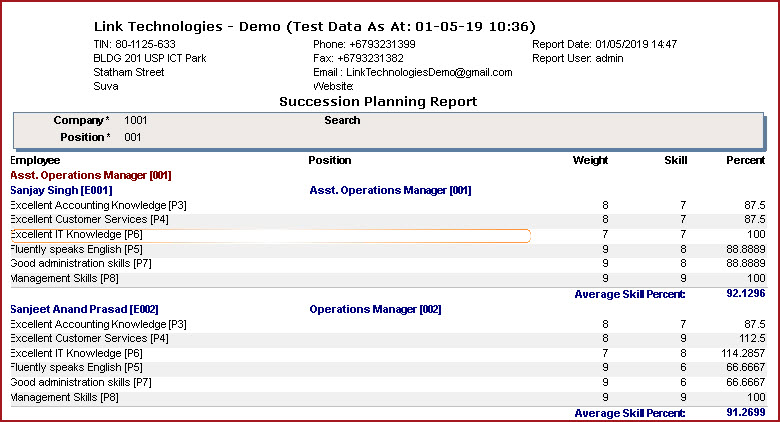Open employee Sanjay Singh [E001]
780x422 pixels.
(x=61, y=190)
